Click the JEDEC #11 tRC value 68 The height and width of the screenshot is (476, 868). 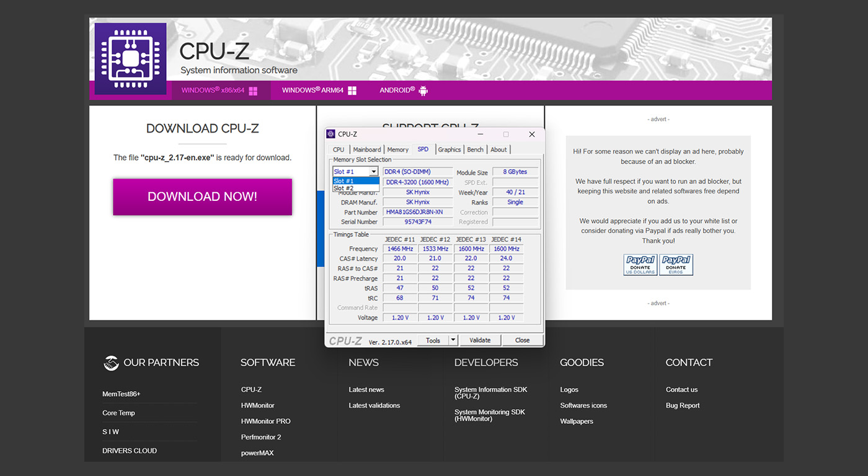point(400,298)
